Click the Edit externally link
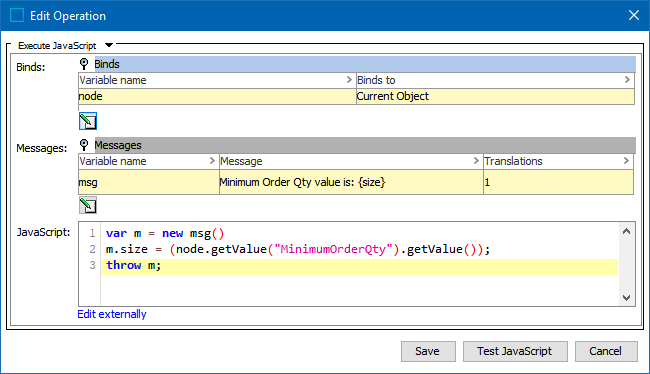The image size is (650, 374). click(112, 314)
